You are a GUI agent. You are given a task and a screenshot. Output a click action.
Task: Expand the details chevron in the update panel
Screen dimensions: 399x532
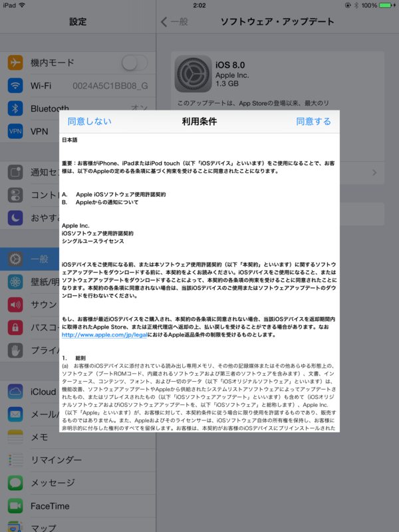click(374, 173)
